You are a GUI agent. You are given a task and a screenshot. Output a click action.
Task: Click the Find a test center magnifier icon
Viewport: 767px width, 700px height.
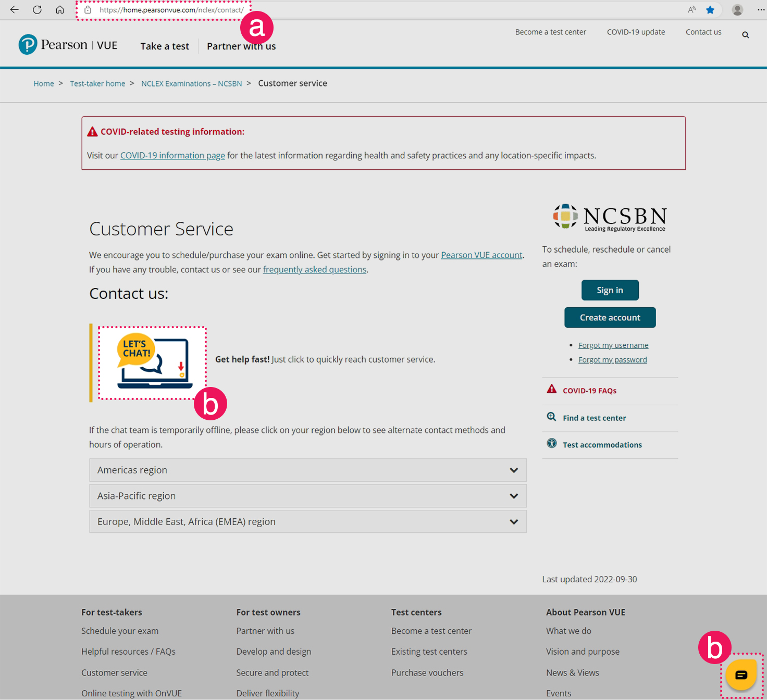[x=551, y=417]
